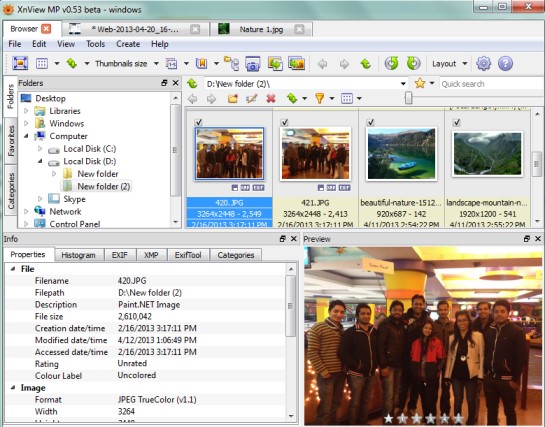Uncheck the checkbox on 420.JPG thumbnail
The height and width of the screenshot is (427, 545).
click(198, 122)
